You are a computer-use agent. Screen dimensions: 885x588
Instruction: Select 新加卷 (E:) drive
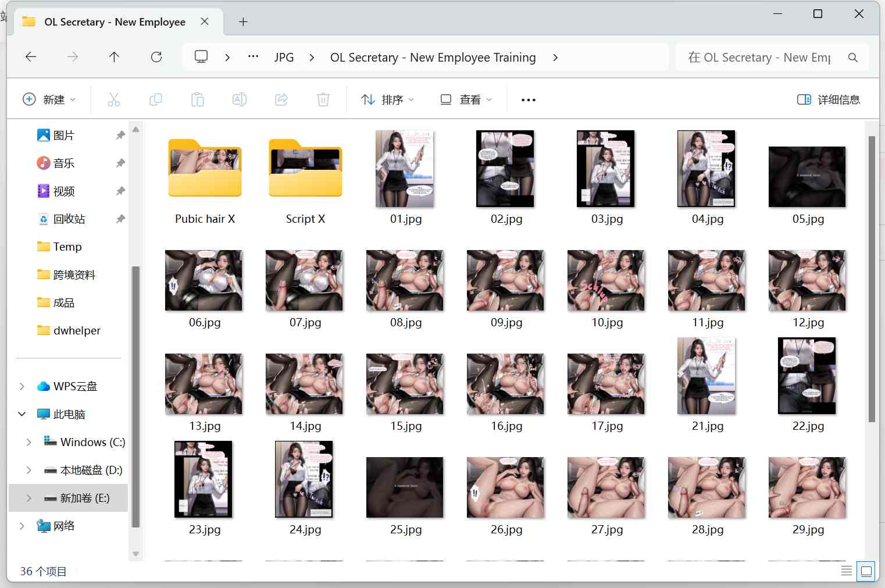tap(85, 498)
